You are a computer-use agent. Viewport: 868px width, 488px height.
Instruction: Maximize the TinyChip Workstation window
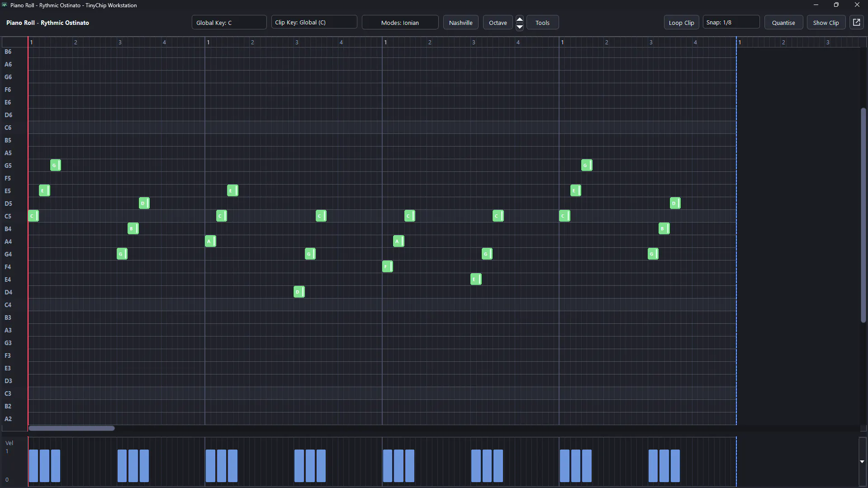[836, 5]
